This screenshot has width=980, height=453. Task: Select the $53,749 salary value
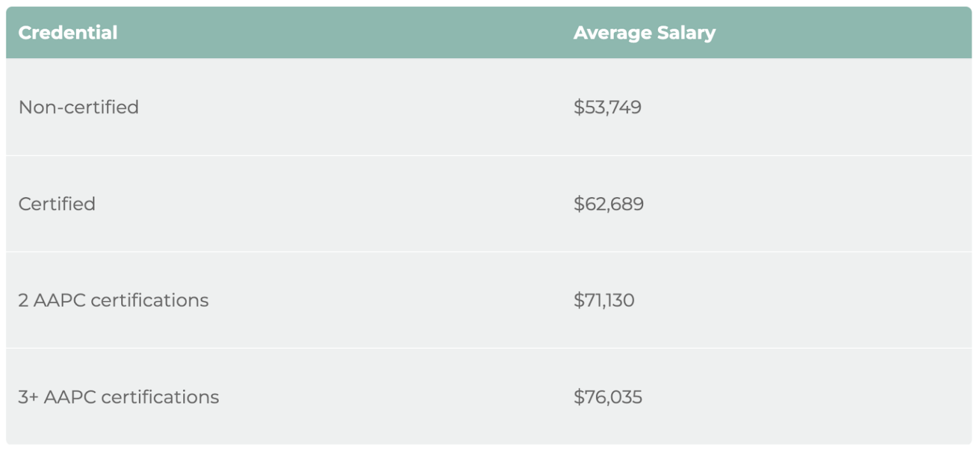pyautogui.click(x=607, y=107)
